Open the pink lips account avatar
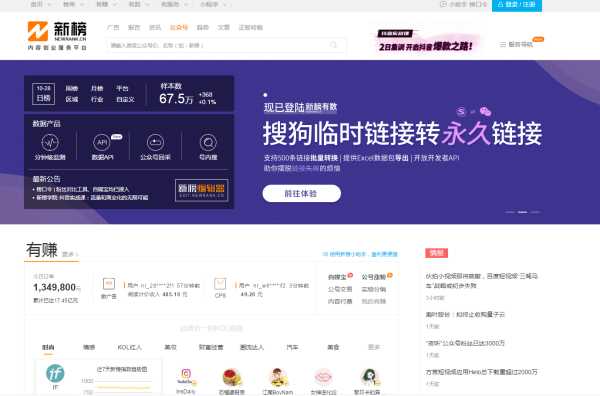The height and width of the screenshot is (396, 600). pyautogui.click(x=323, y=377)
